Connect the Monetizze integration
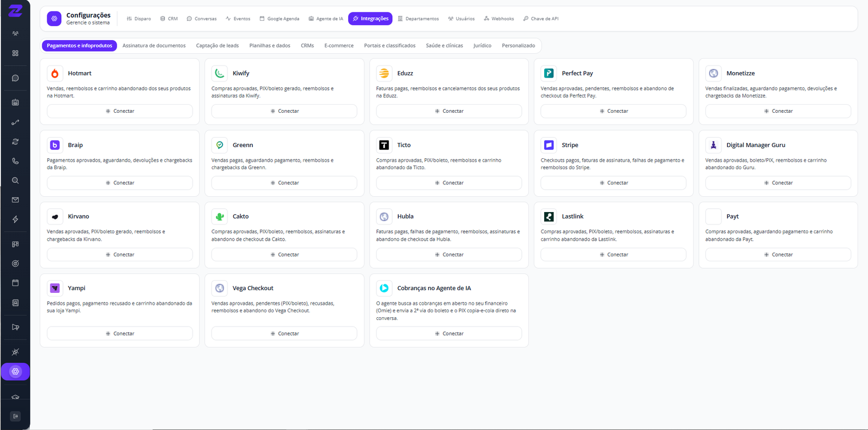The height and width of the screenshot is (430, 868). [x=778, y=111]
